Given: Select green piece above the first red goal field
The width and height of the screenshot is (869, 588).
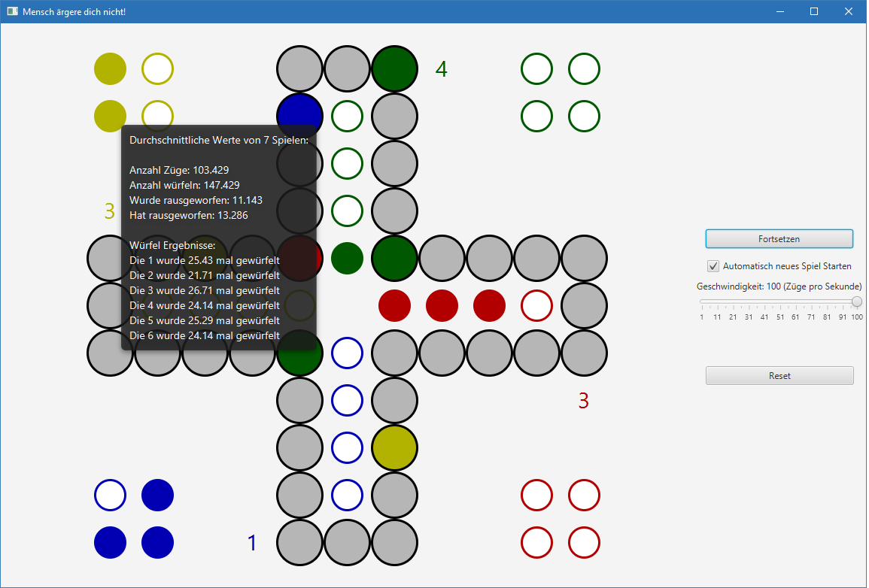Looking at the screenshot, I should pos(394,258).
